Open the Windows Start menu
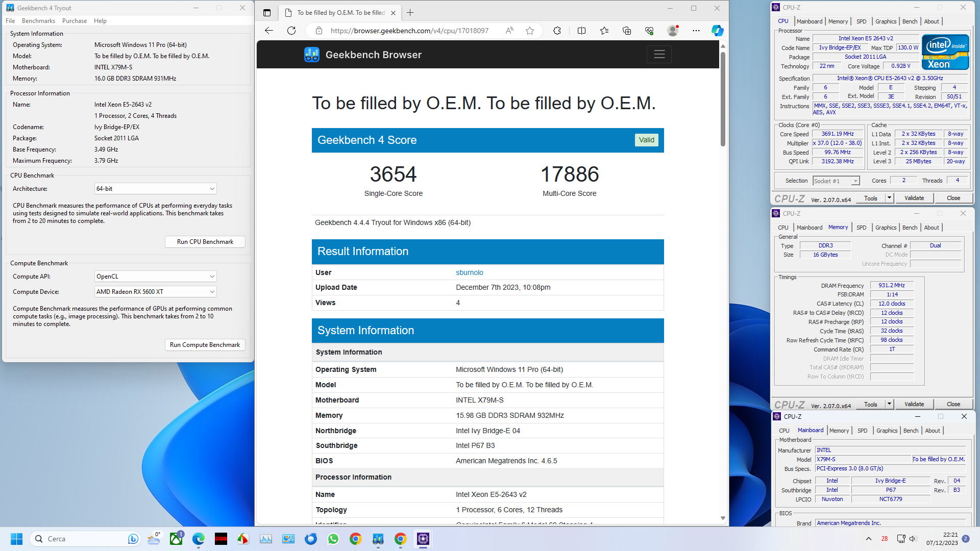This screenshot has height=551, width=980. [x=16, y=539]
